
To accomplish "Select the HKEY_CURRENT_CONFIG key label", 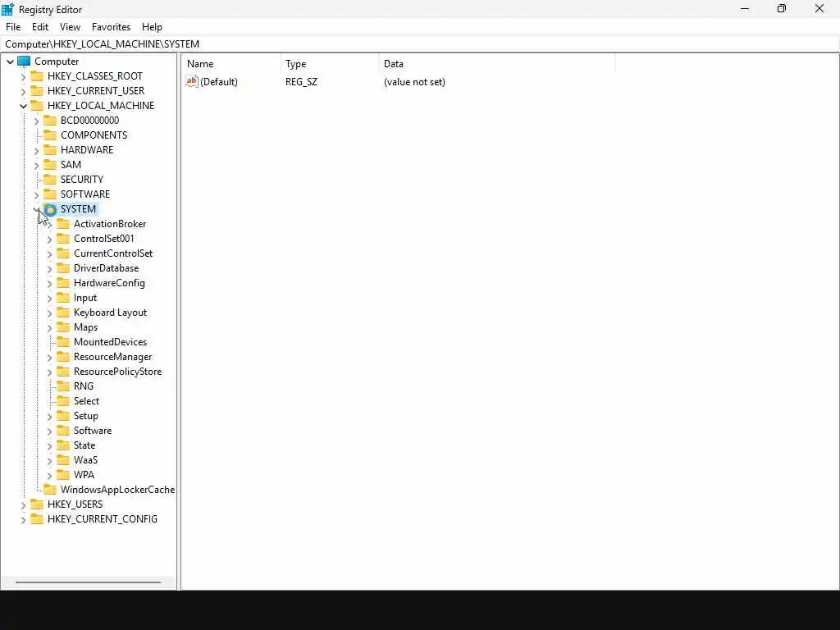I will pos(103,519).
